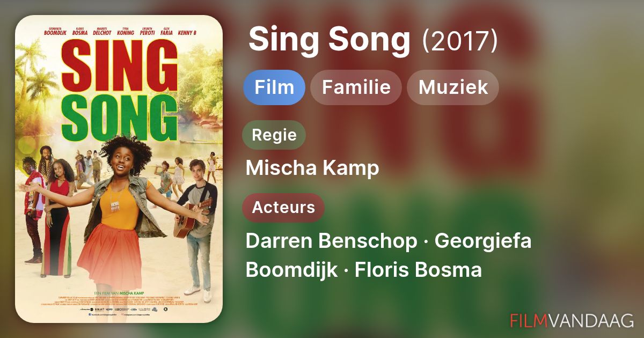Click 'Een film van Mischa Kamp' poster text
Image resolution: width=644 pixels, height=338 pixels.
click(x=119, y=293)
